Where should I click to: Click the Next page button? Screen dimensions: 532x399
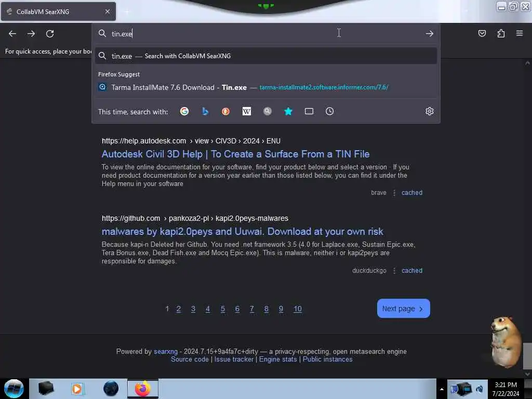pos(403,309)
